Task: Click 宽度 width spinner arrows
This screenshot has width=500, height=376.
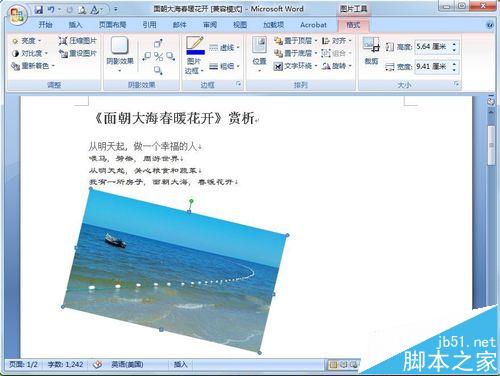Action: (x=454, y=67)
